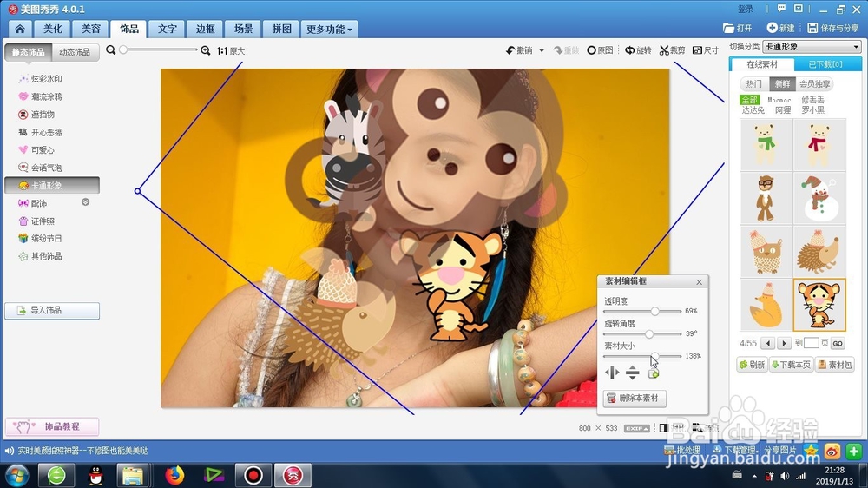Click the green plus icon in status bar
This screenshot has width=868, height=488.
coord(853,452)
